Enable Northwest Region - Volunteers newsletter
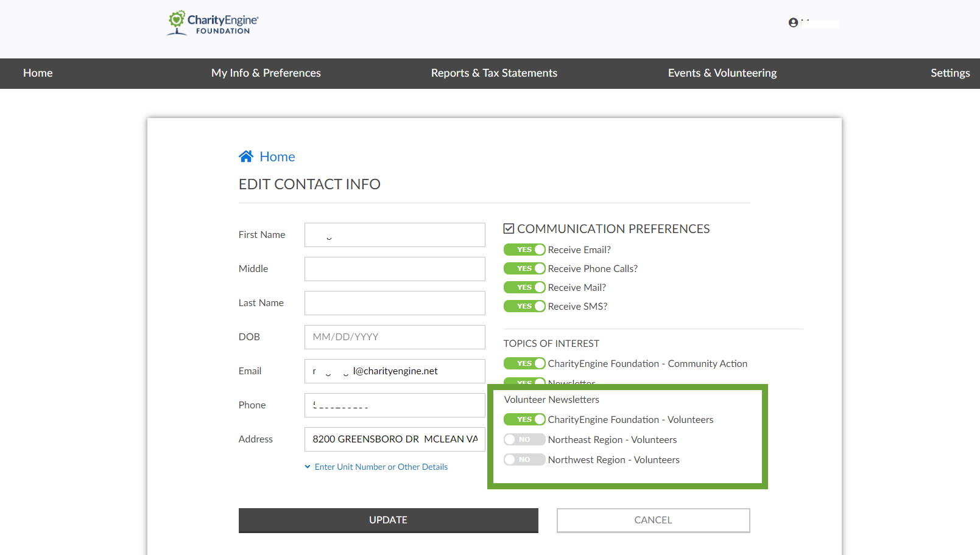The height and width of the screenshot is (555, 980). pos(524,459)
